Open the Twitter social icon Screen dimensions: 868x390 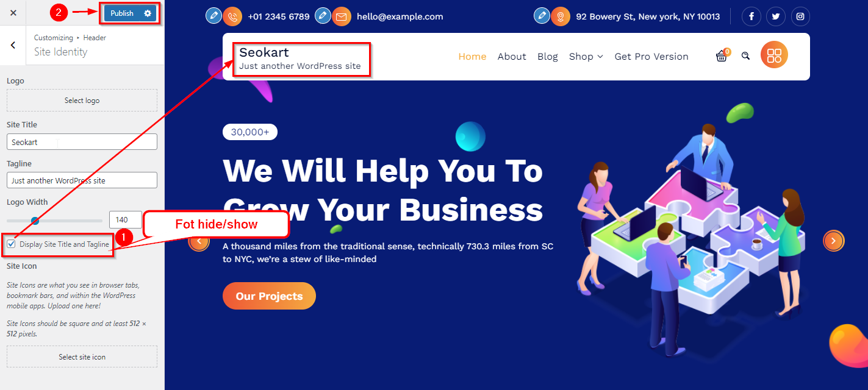tap(776, 16)
